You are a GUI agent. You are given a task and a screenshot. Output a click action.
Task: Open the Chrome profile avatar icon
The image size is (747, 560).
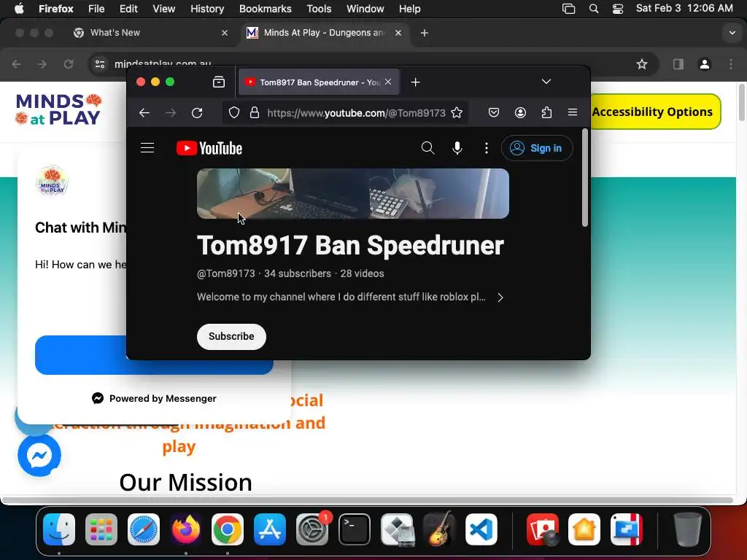click(x=705, y=64)
